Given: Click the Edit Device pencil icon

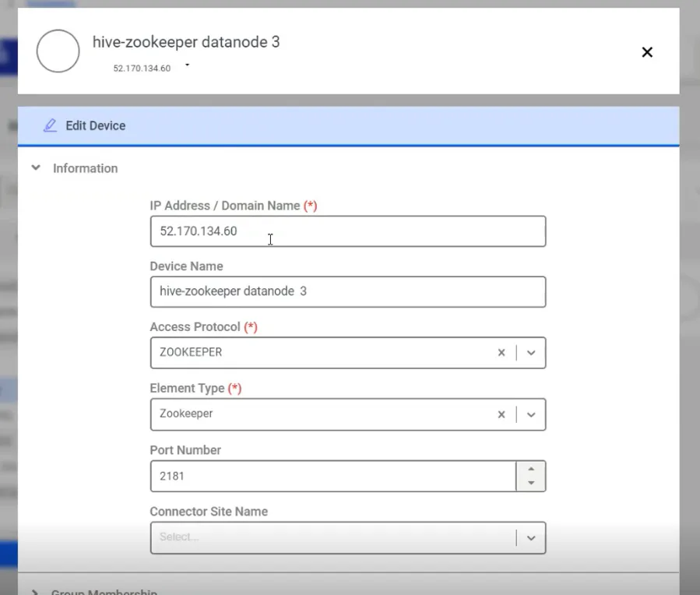Looking at the screenshot, I should pyautogui.click(x=50, y=125).
